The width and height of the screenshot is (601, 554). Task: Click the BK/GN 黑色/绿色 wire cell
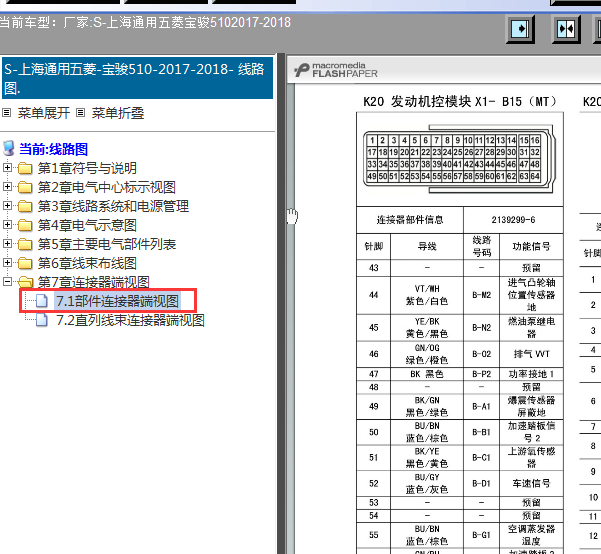pyautogui.click(x=427, y=406)
